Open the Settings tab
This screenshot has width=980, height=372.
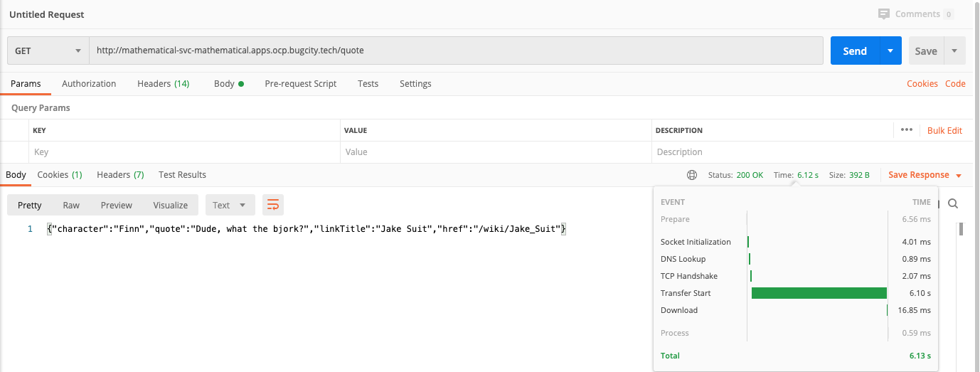point(415,84)
